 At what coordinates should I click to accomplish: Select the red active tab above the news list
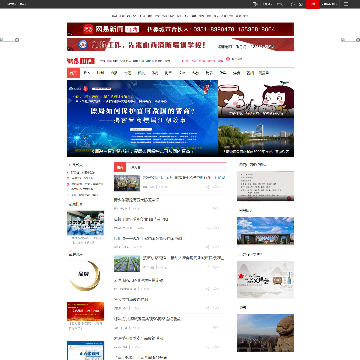(x=120, y=167)
